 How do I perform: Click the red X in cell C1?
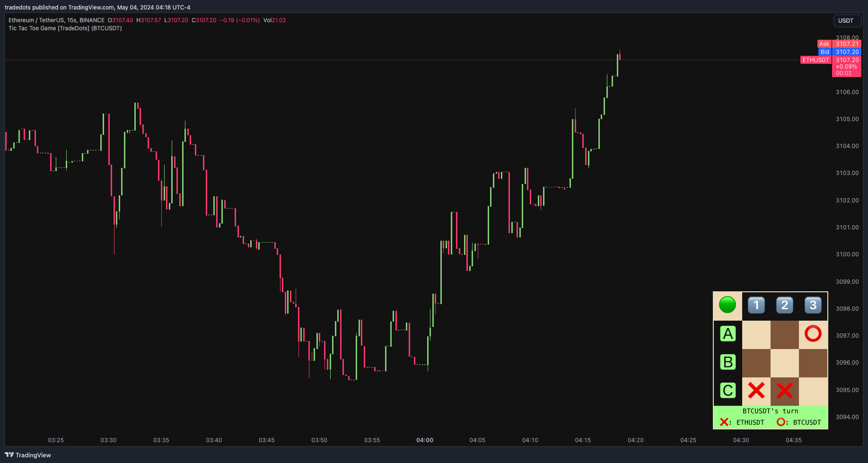[756, 391]
